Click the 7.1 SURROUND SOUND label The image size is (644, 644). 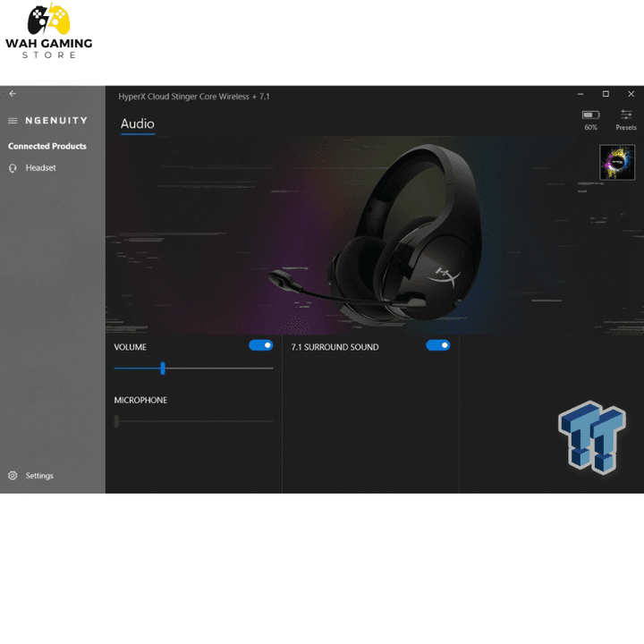point(335,347)
